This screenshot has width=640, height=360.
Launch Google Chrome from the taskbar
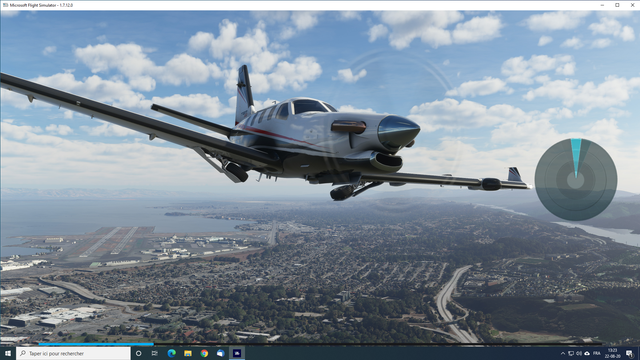pyautogui.click(x=204, y=353)
